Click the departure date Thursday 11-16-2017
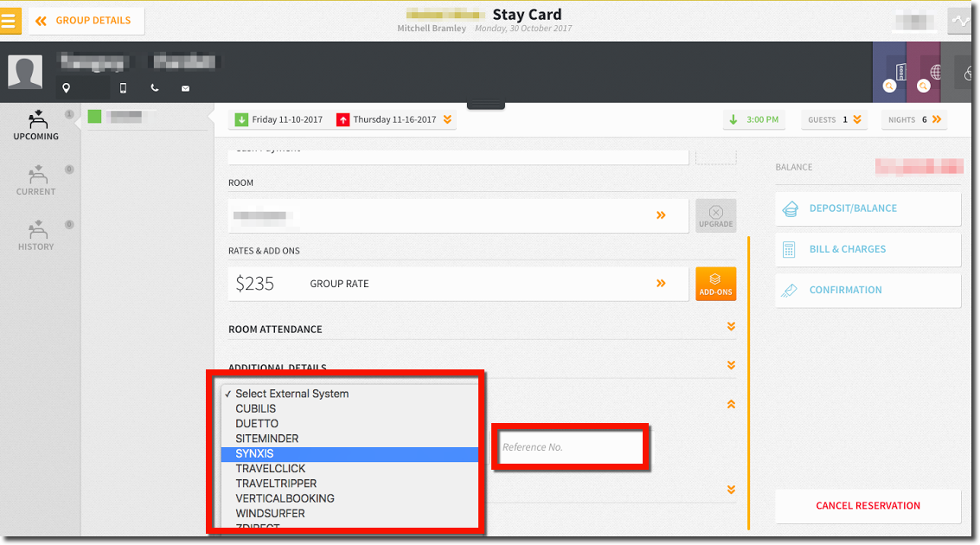The height and width of the screenshot is (545, 980). pos(387,119)
